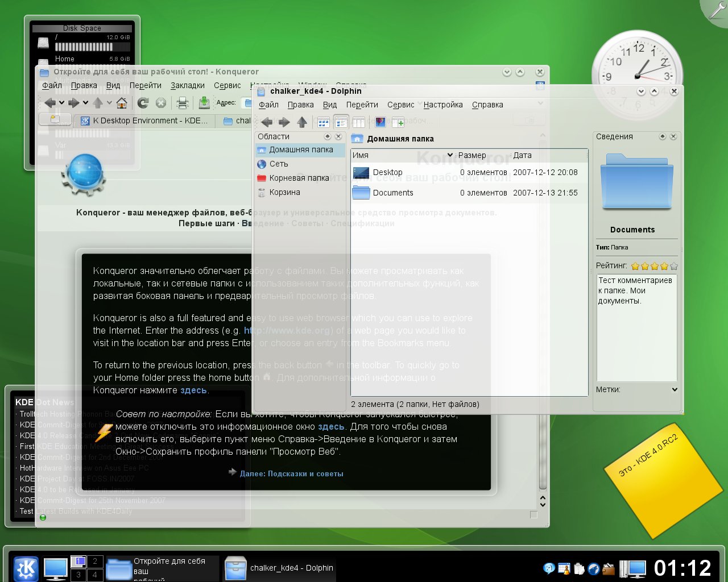Stop loading in Konqueror toolbar
The height and width of the screenshot is (582, 728).
pyautogui.click(x=161, y=103)
